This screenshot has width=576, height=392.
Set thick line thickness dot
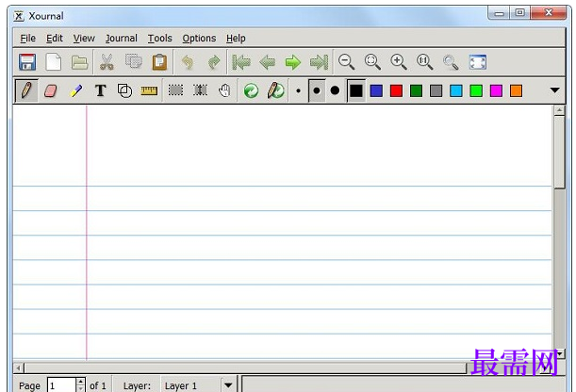(335, 90)
